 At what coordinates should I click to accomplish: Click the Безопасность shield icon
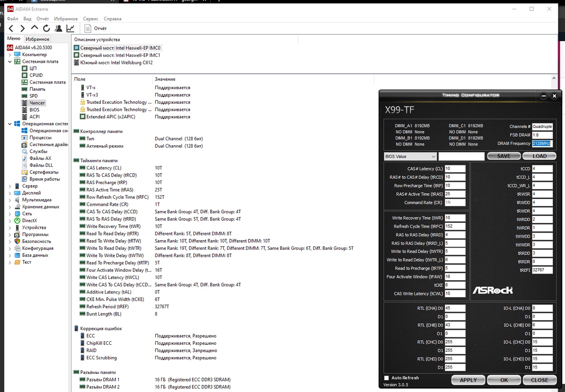pos(18,241)
